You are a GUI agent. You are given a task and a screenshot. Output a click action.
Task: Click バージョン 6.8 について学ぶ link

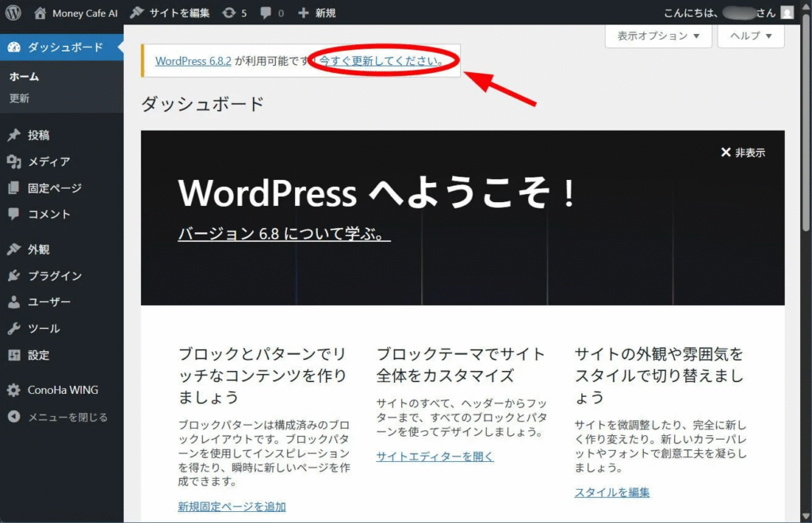284,234
